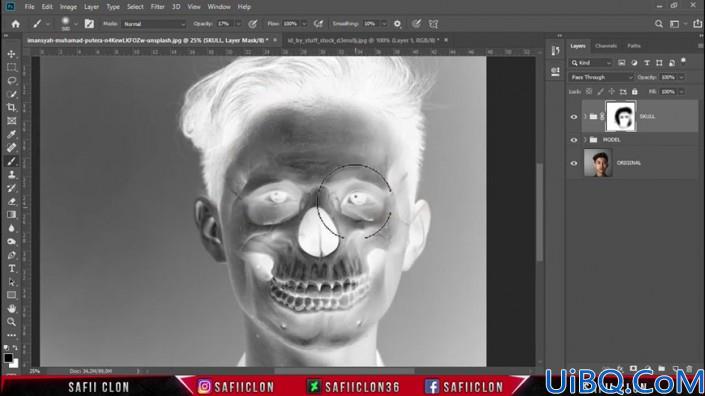Image resolution: width=705 pixels, height=396 pixels.
Task: Select the Move tool
Action: (x=12, y=54)
